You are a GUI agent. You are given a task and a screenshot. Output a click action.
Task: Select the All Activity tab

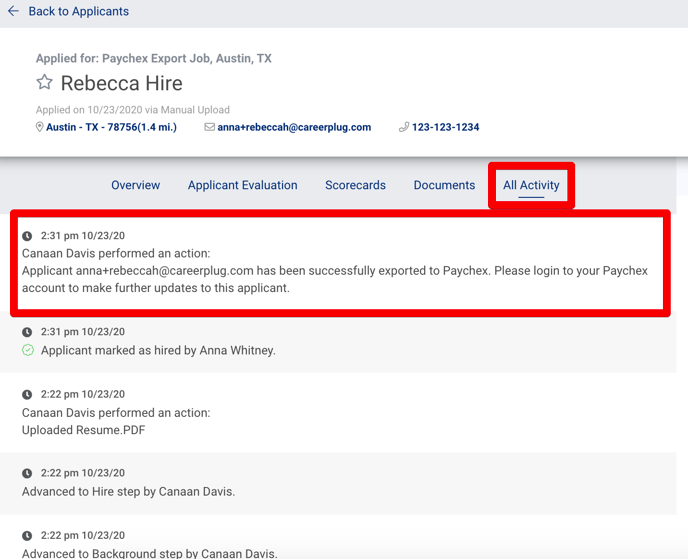(531, 185)
